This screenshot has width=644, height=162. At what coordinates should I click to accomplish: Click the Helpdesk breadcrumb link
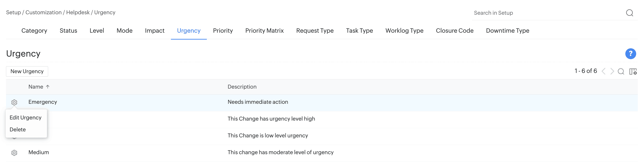click(x=78, y=12)
